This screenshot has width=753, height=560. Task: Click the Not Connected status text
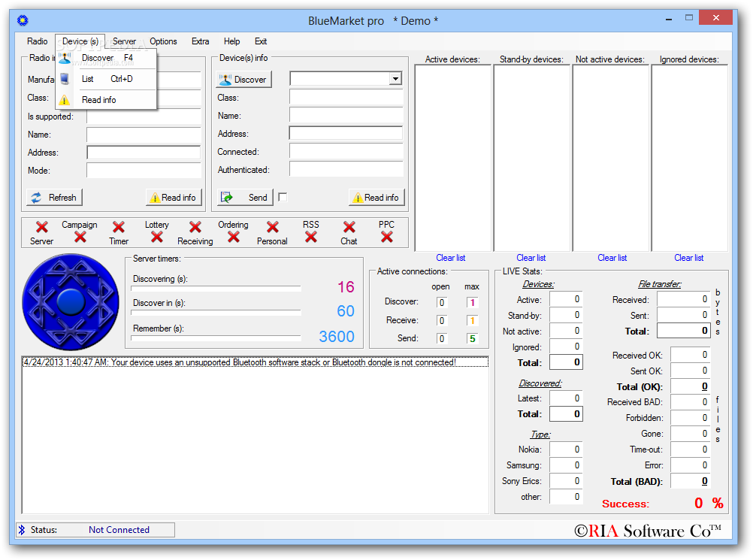pos(119,530)
